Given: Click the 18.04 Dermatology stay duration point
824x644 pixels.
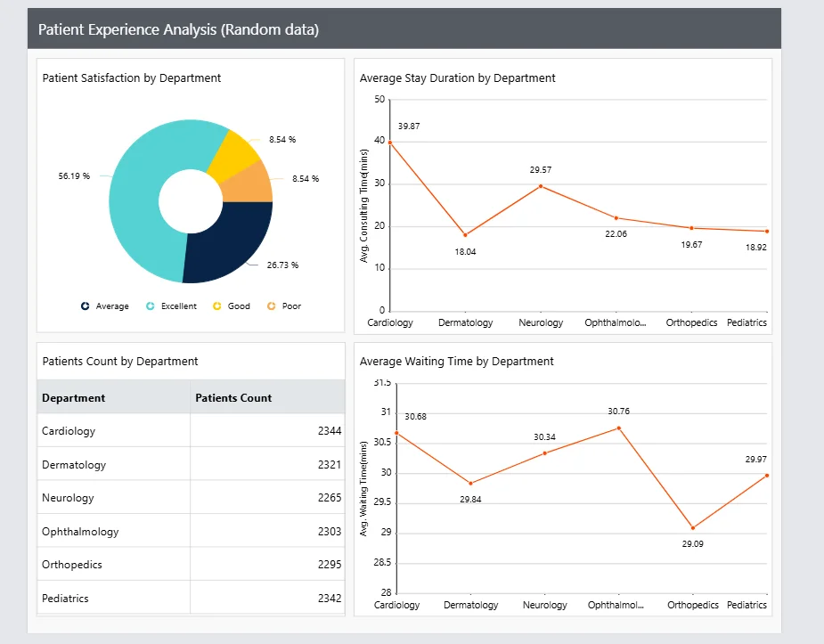Looking at the screenshot, I should point(465,235).
